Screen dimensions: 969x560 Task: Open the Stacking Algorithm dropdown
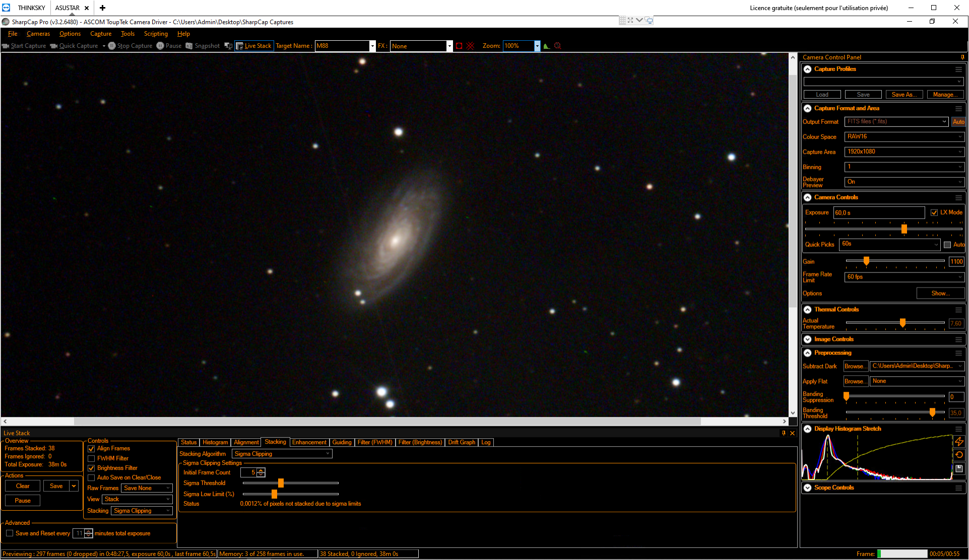[283, 454]
